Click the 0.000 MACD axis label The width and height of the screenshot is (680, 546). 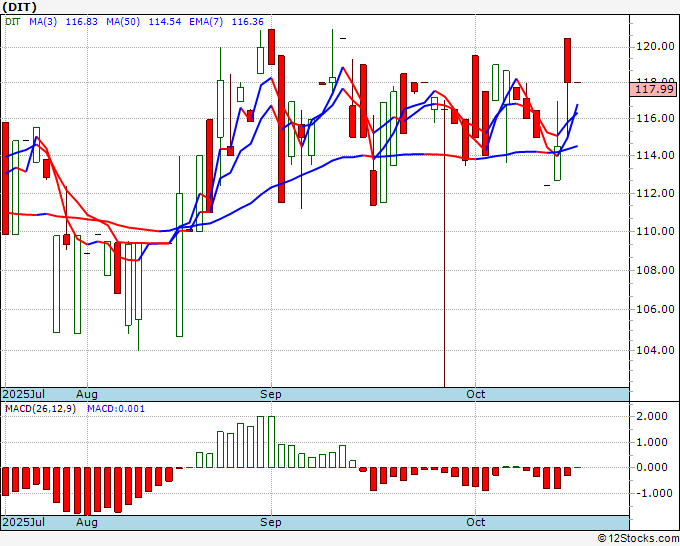point(652,468)
